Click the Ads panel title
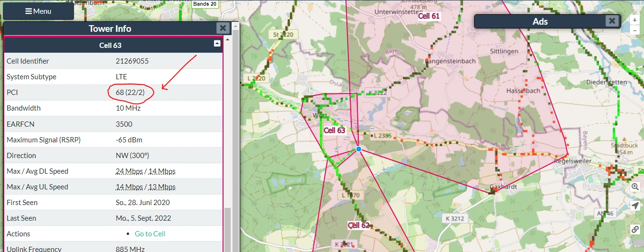Screen dimensions: 644x252 [540, 21]
